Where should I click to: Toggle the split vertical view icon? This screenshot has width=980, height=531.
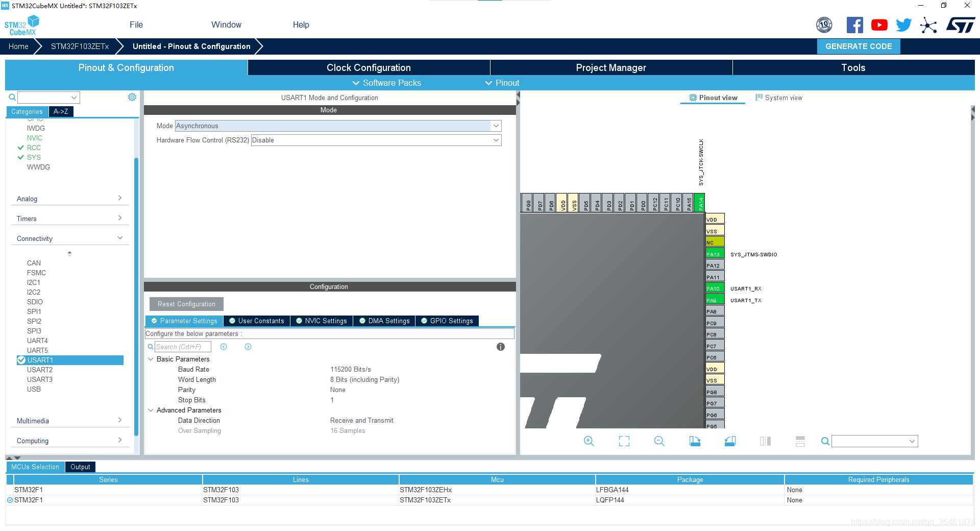point(765,441)
